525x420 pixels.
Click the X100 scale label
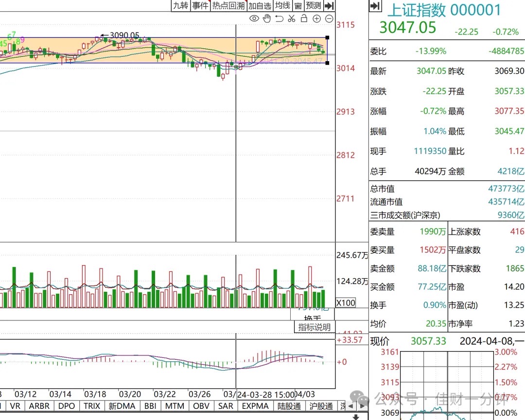tap(346, 303)
